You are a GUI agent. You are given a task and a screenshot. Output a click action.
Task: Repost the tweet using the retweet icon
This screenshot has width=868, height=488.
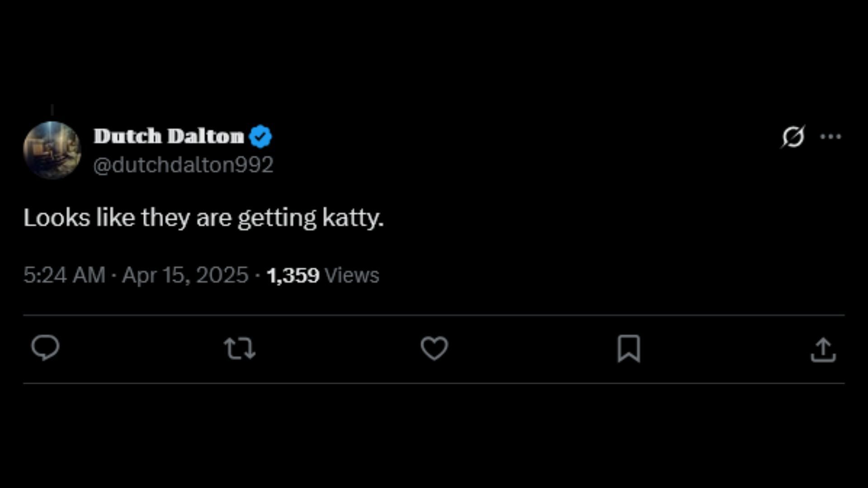coord(240,349)
